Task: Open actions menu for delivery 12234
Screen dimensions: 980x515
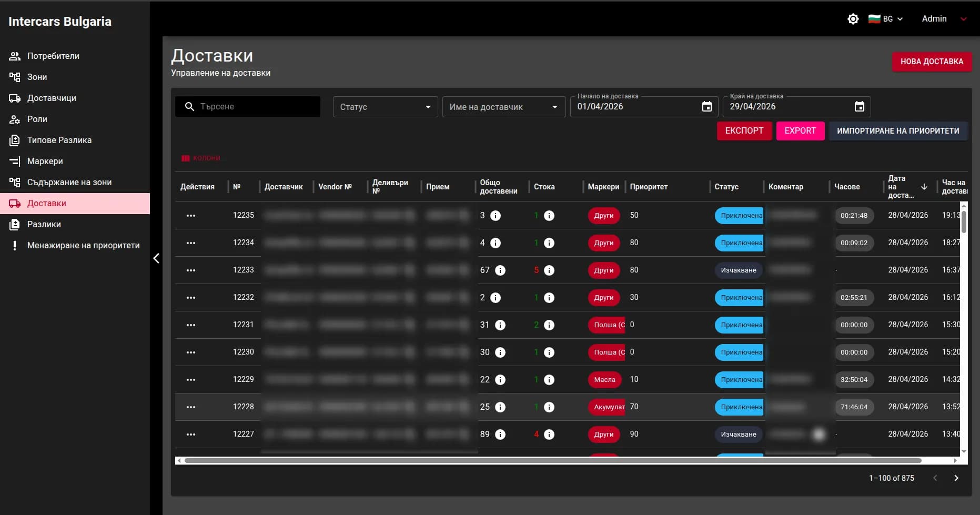Action: 191,243
